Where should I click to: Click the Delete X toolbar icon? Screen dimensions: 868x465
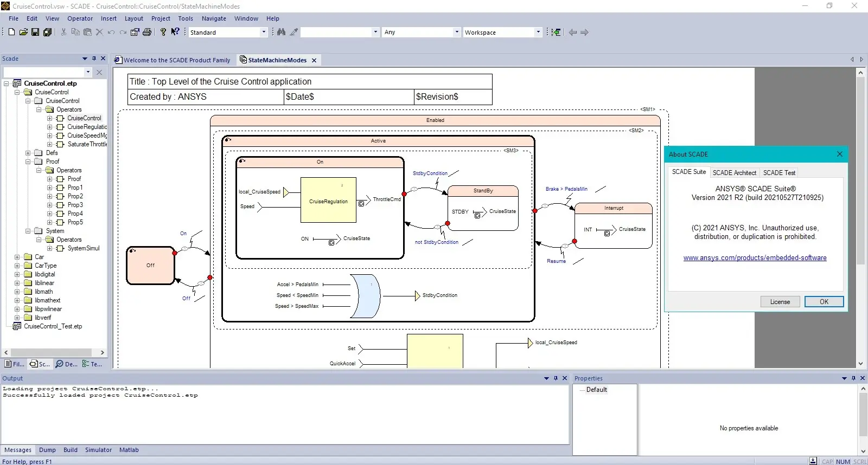click(x=99, y=32)
